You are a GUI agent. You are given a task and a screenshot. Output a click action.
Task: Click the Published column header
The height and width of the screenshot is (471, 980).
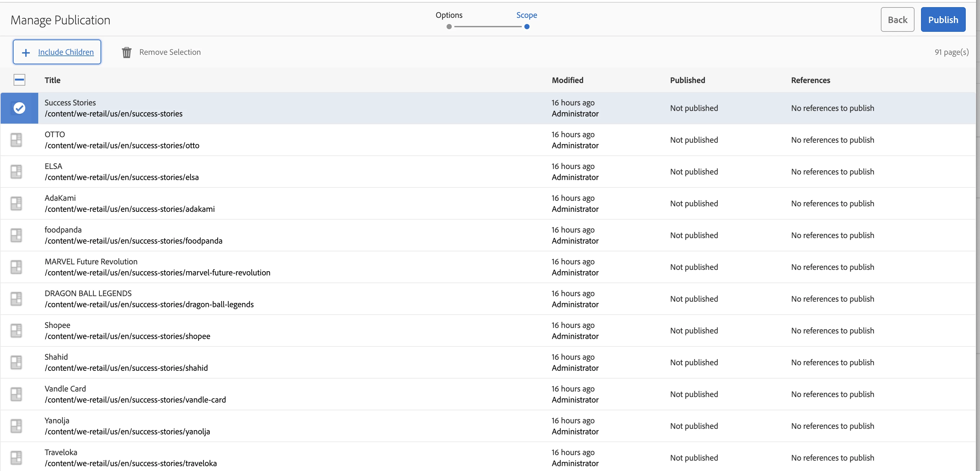pyautogui.click(x=687, y=80)
